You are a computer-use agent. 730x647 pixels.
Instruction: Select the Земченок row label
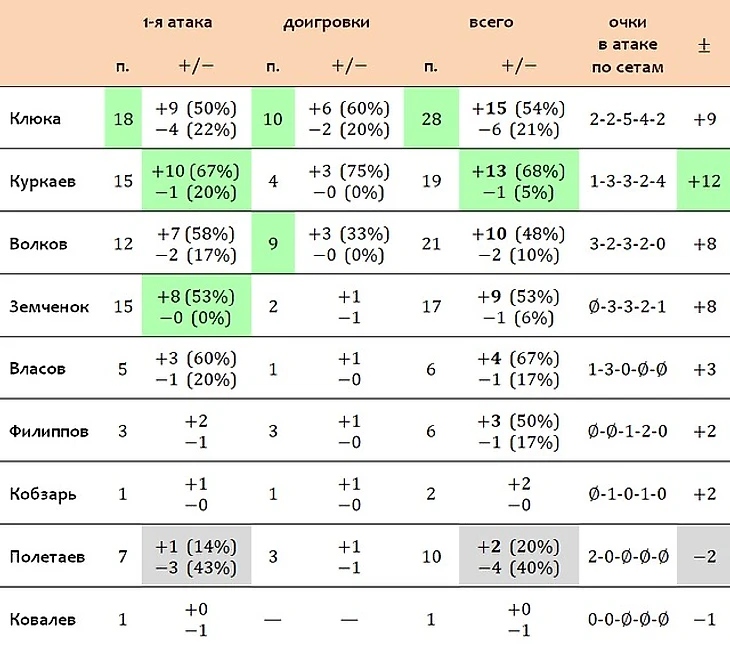(x=49, y=306)
